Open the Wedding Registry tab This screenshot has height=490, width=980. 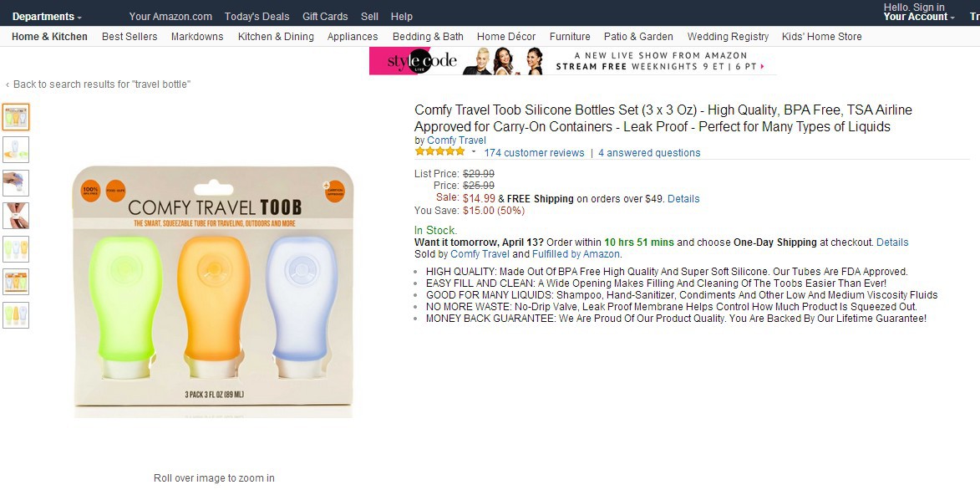click(728, 37)
